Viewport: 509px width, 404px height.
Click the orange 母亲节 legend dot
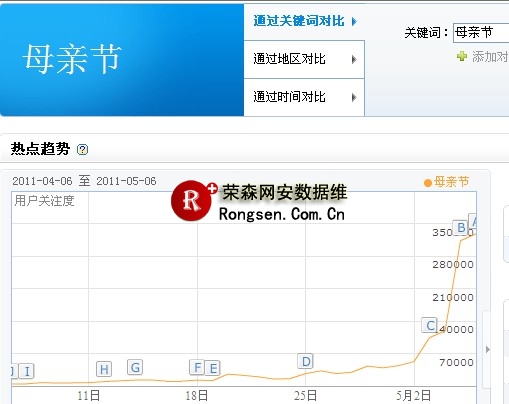pyautogui.click(x=428, y=183)
